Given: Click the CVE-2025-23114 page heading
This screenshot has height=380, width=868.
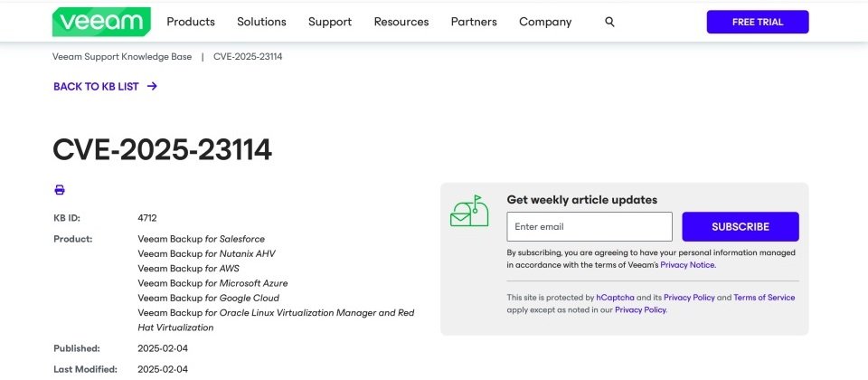Looking at the screenshot, I should (162, 149).
